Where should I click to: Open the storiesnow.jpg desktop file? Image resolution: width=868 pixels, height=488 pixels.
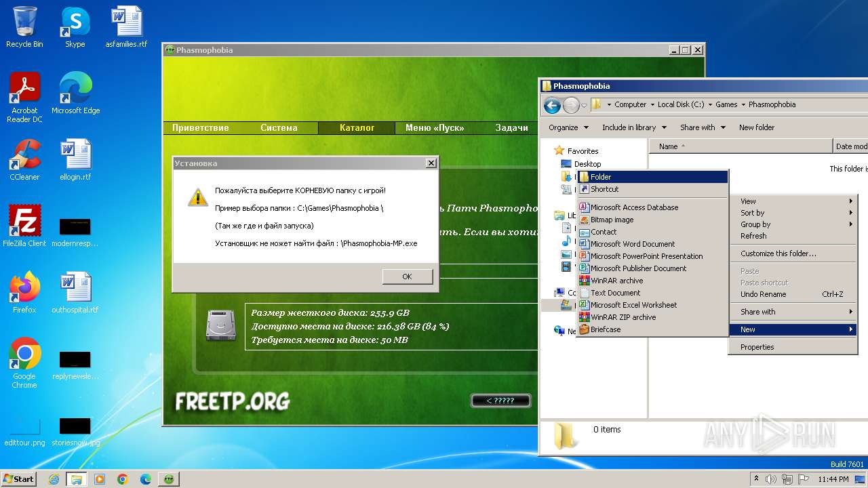tap(75, 431)
